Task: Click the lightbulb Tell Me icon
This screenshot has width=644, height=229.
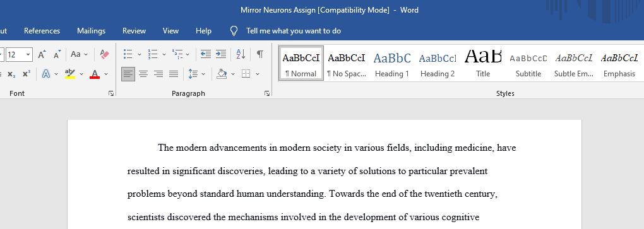Action: (234, 31)
